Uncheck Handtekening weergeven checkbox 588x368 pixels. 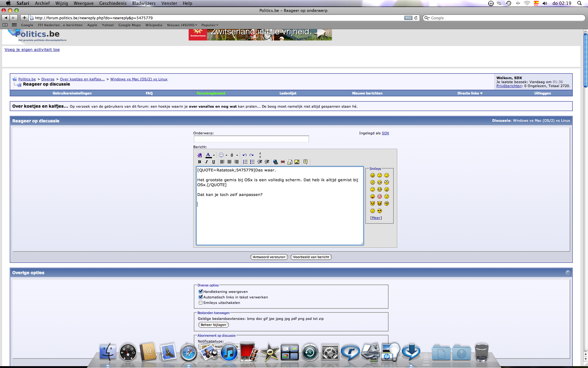201,292
